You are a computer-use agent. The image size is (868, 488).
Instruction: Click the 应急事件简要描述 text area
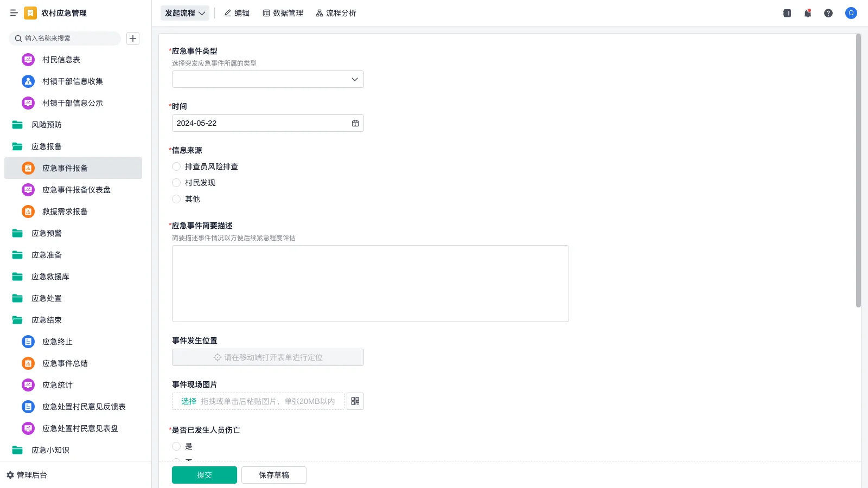[x=371, y=284]
